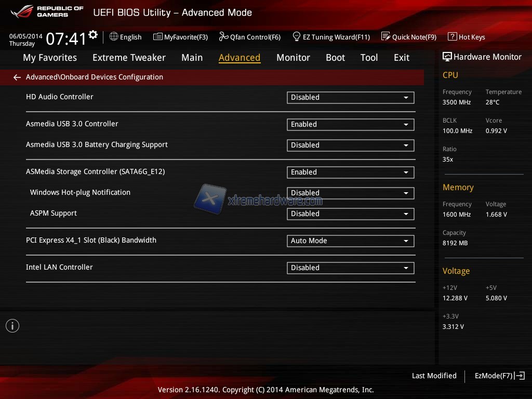Image resolution: width=532 pixels, height=399 pixels.
Task: Open Asmedia USB 3.0 Controller dropdown
Action: pos(350,124)
